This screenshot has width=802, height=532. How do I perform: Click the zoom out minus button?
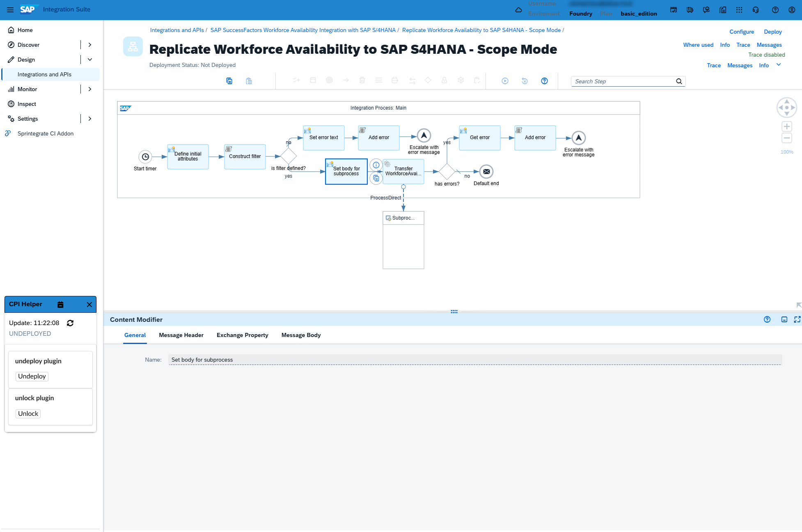click(x=787, y=138)
